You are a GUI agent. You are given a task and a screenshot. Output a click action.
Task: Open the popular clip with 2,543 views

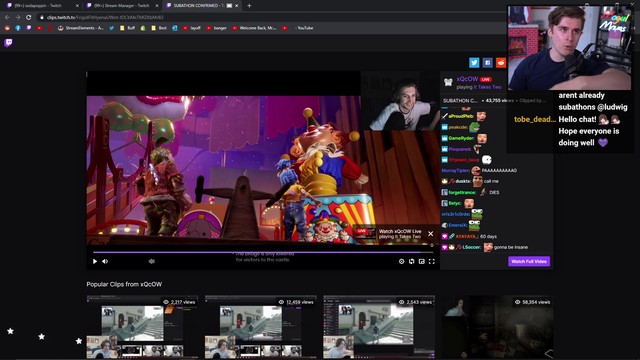(x=379, y=327)
